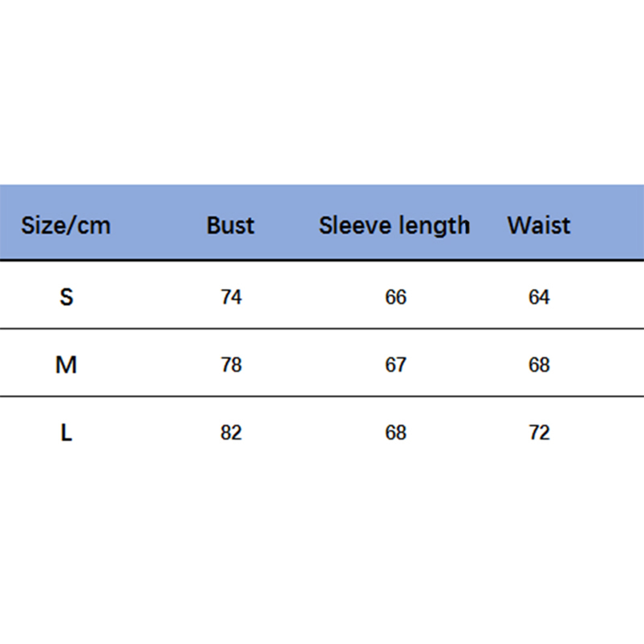Viewport: 644px width, 644px height.
Task: Click the Waist column header
Action: [539, 225]
